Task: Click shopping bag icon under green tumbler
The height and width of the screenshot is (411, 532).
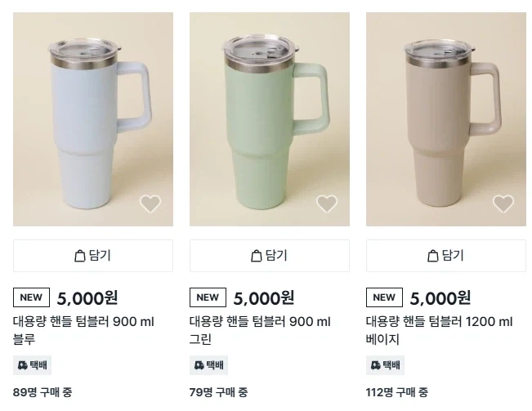Action: (256, 256)
